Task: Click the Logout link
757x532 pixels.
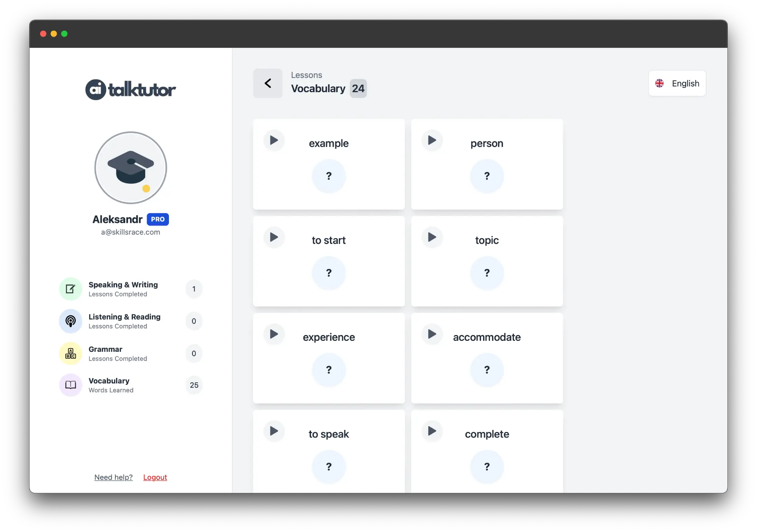Action: pyautogui.click(x=154, y=477)
